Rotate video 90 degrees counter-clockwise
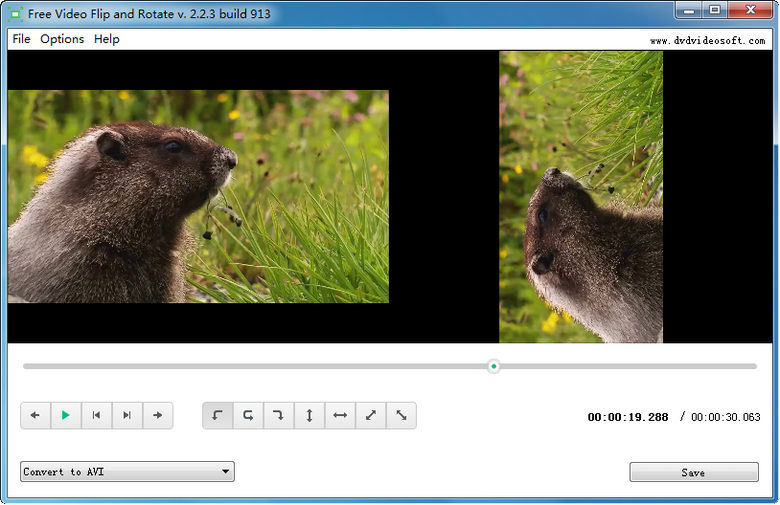780x505 pixels. 218,415
